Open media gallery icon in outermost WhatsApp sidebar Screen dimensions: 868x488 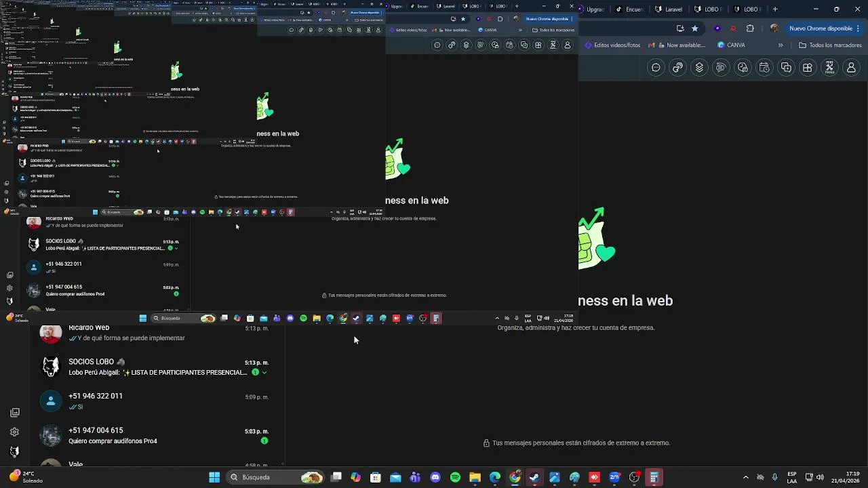(14, 412)
